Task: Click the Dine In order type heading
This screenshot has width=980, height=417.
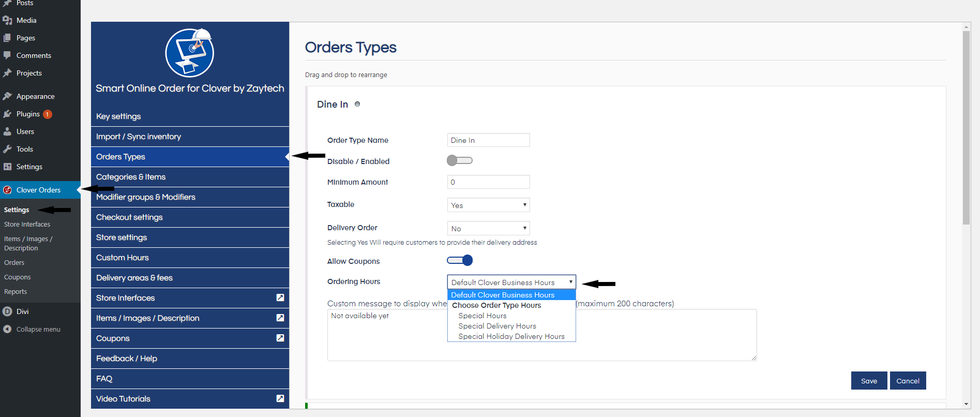Action: [333, 104]
